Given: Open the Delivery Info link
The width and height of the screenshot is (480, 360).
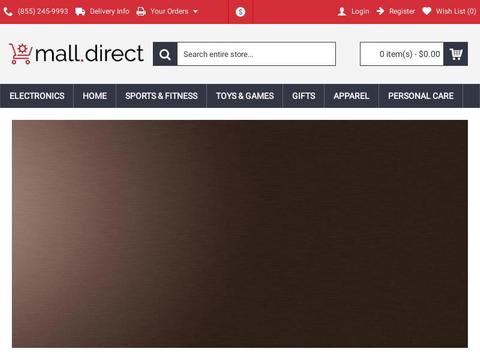Looking at the screenshot, I should coord(109,11).
